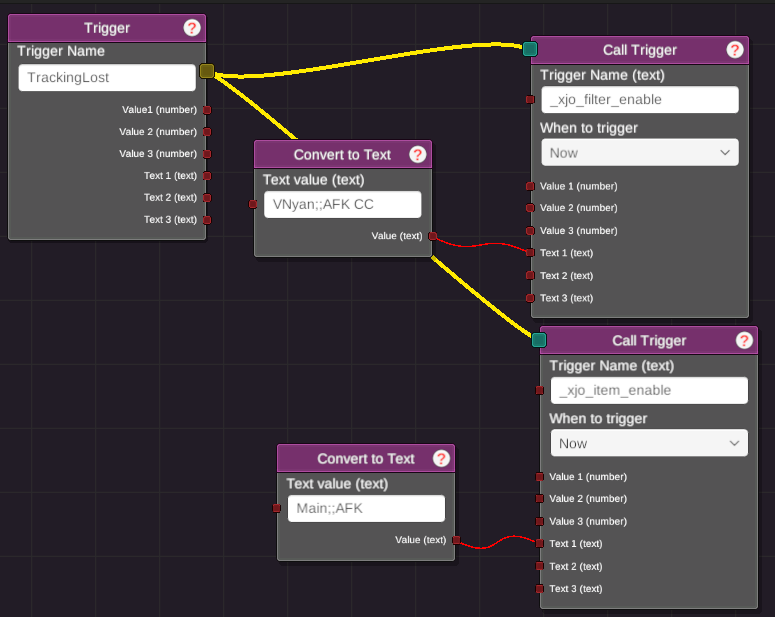
Task: Click the Main;;AFK text value field
Action: [366, 508]
